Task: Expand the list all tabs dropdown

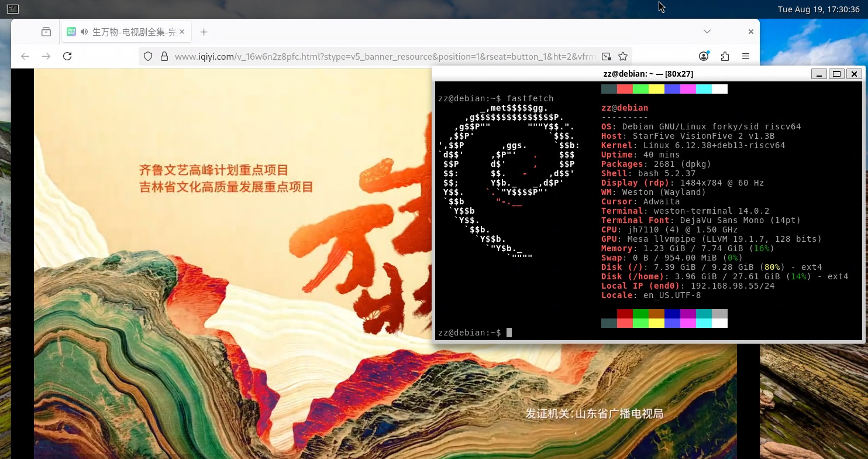Action: point(707,32)
